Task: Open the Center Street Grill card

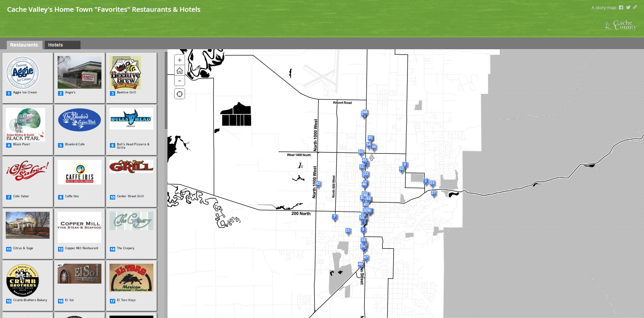Action: tap(131, 182)
